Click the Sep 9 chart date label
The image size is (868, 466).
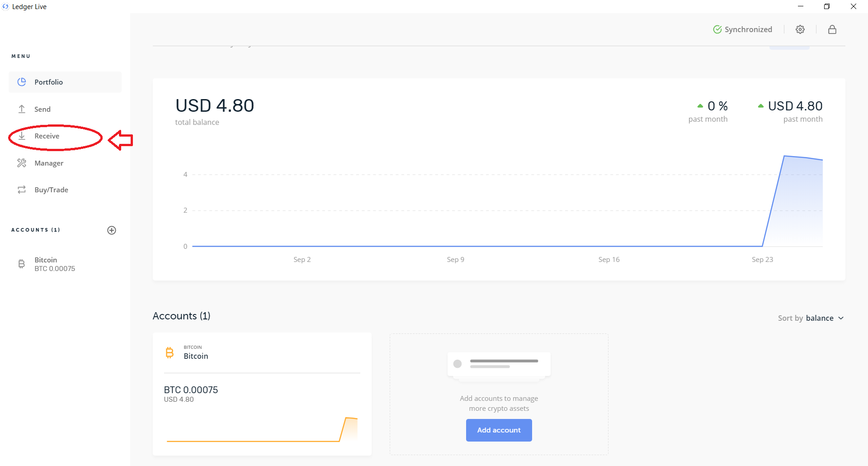(456, 260)
